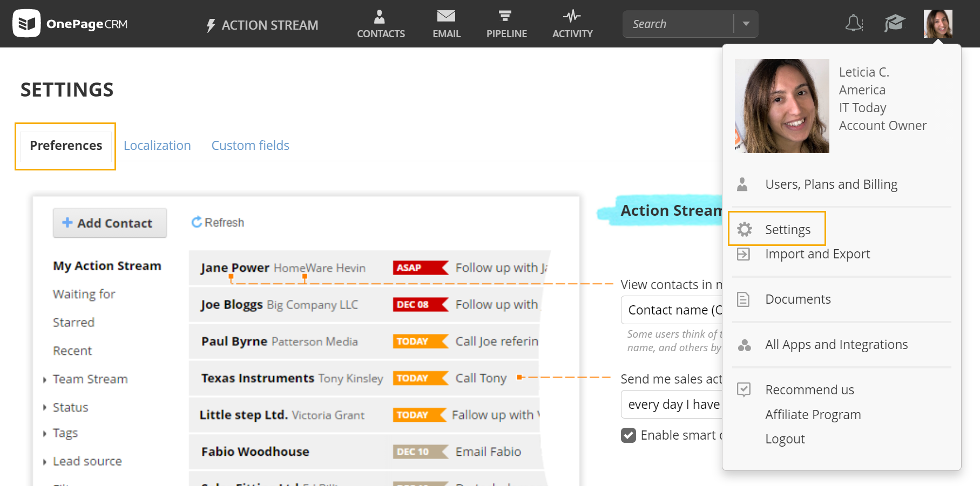Switch to the Preferences tab

pos(66,146)
